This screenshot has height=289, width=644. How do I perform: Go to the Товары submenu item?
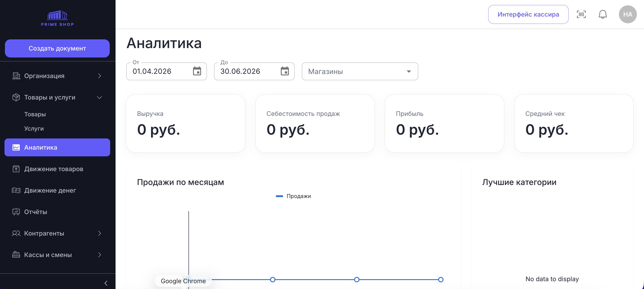coord(35,114)
